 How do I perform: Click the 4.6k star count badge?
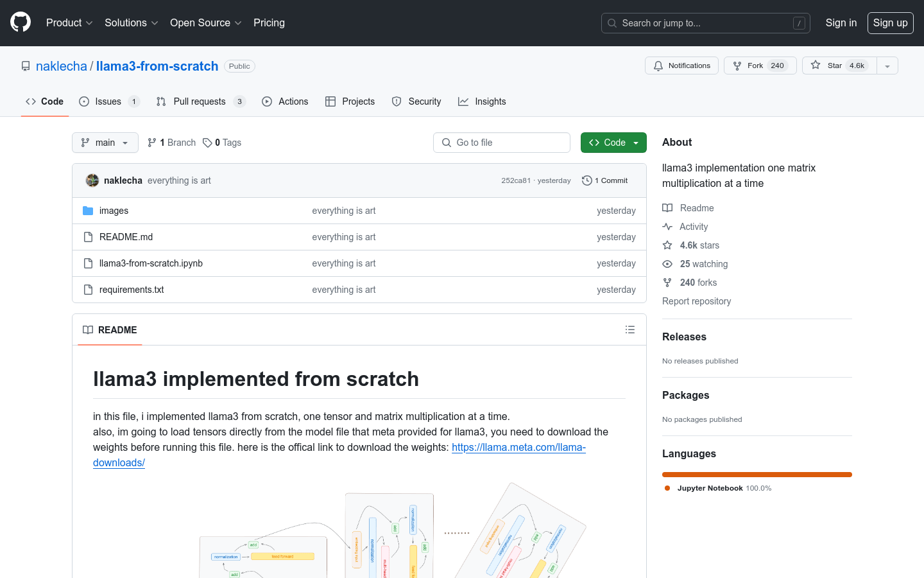(857, 66)
